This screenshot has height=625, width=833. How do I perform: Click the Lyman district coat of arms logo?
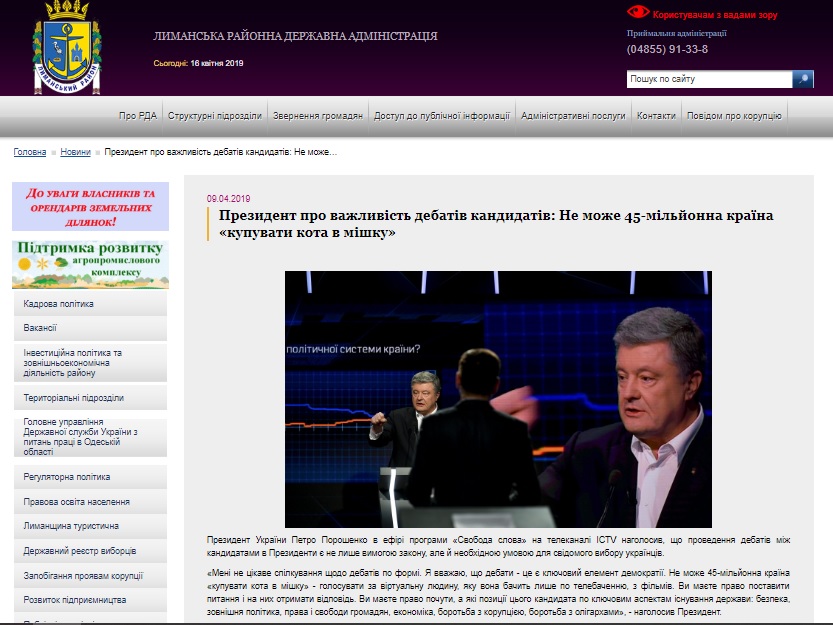[x=66, y=45]
